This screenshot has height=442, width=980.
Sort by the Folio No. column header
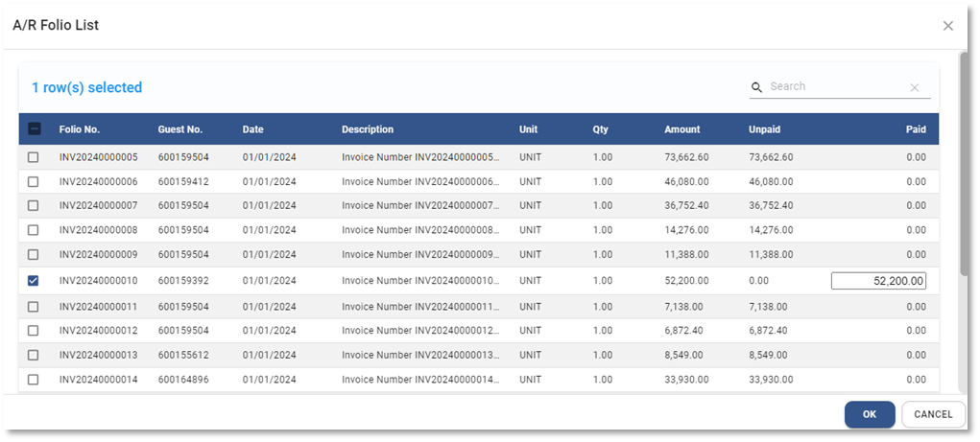(80, 129)
